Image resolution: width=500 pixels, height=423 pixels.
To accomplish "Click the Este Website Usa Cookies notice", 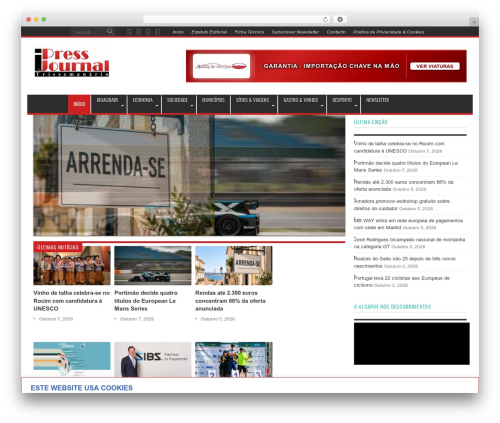I will coord(82,388).
